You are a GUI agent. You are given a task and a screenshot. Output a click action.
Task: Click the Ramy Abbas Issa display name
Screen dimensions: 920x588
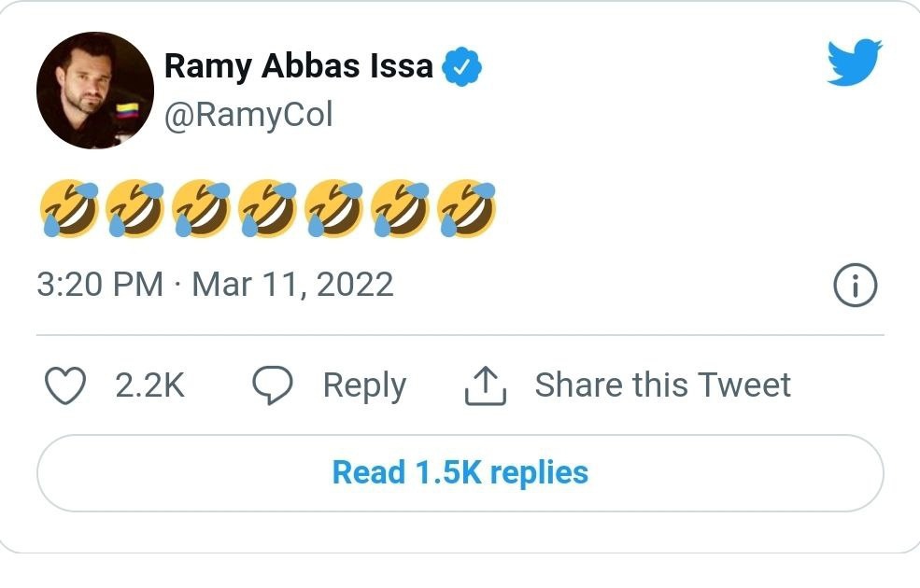[298, 66]
